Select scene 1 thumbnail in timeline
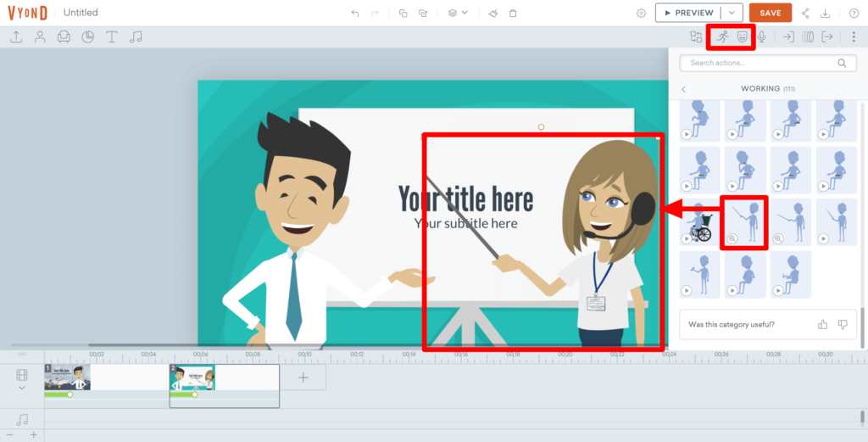868x442 pixels. [68, 378]
